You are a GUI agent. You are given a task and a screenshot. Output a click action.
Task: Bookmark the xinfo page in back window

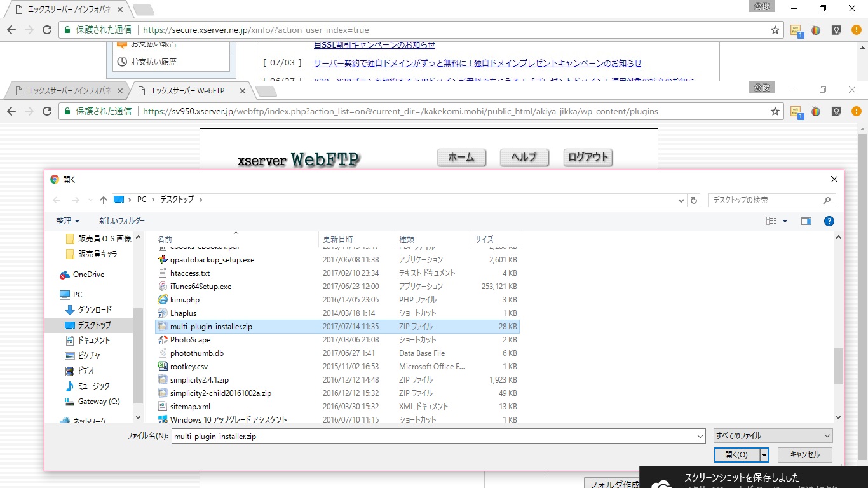[775, 30]
